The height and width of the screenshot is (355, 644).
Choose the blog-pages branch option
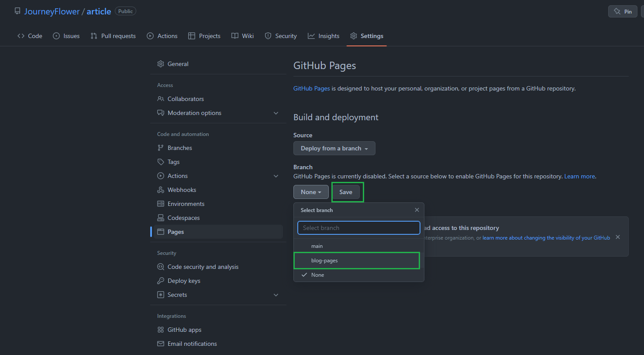359,261
